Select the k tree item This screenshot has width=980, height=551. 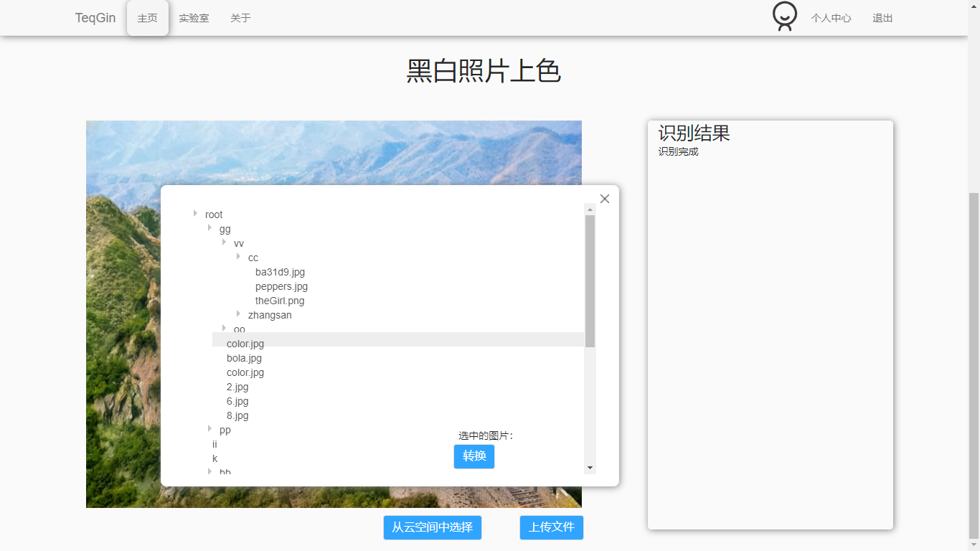(x=215, y=458)
